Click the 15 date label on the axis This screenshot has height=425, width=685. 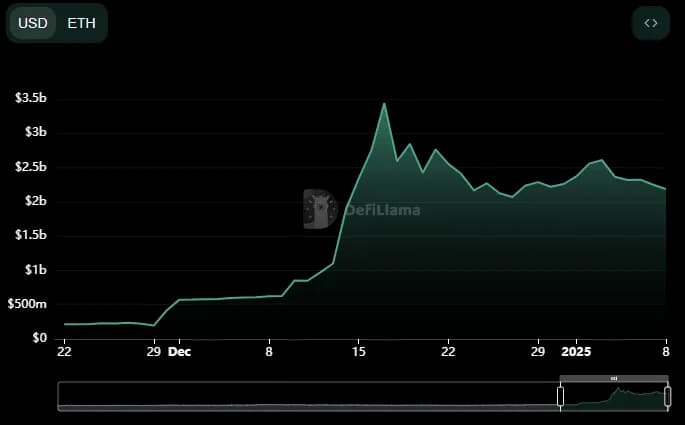point(358,352)
